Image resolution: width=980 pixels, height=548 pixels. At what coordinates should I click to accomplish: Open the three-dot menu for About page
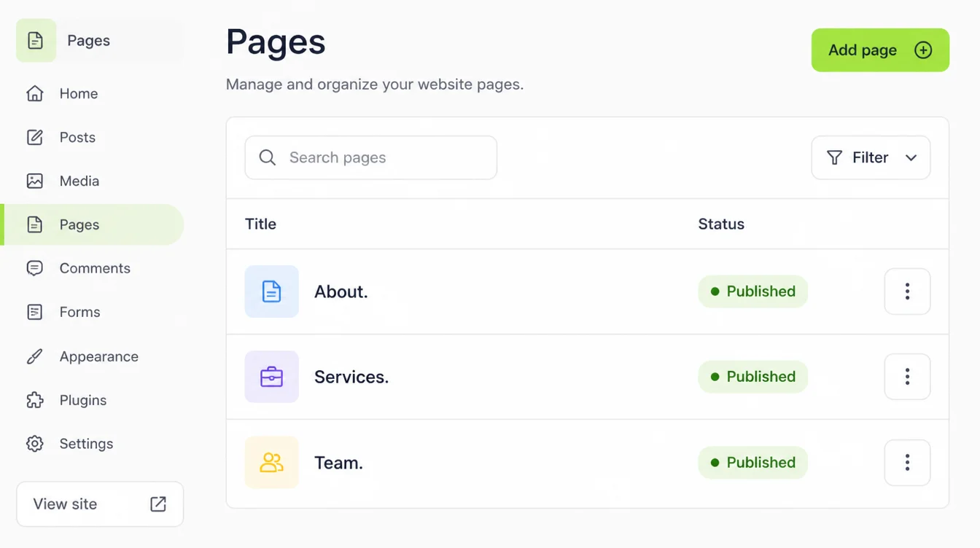tap(907, 291)
